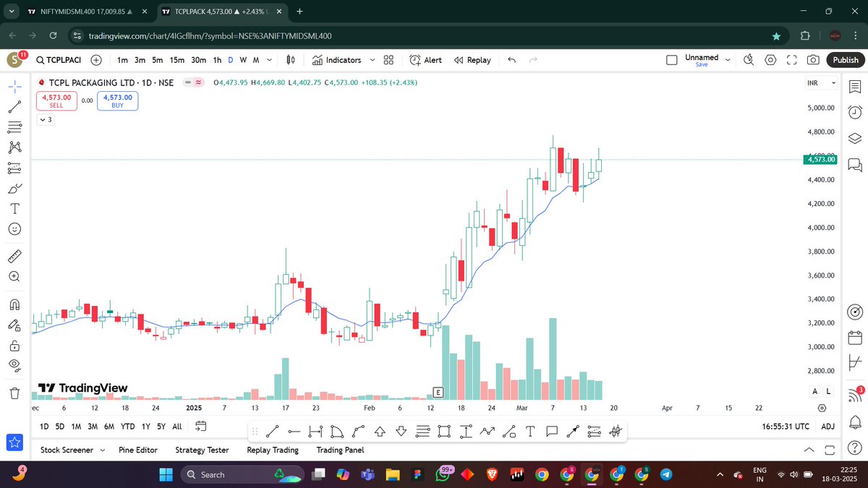The image size is (868, 488).
Task: Open the Trading Panel tab
Action: pyautogui.click(x=340, y=450)
